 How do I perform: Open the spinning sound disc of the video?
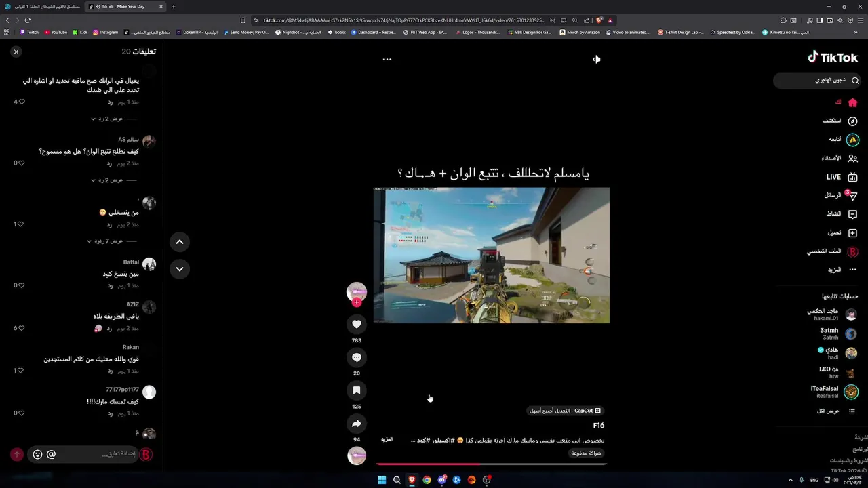coord(357,455)
